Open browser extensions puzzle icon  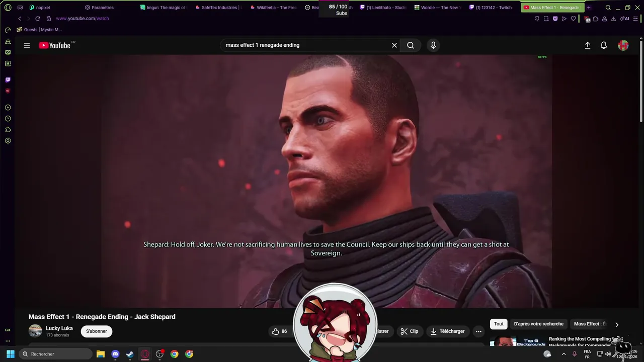click(596, 19)
